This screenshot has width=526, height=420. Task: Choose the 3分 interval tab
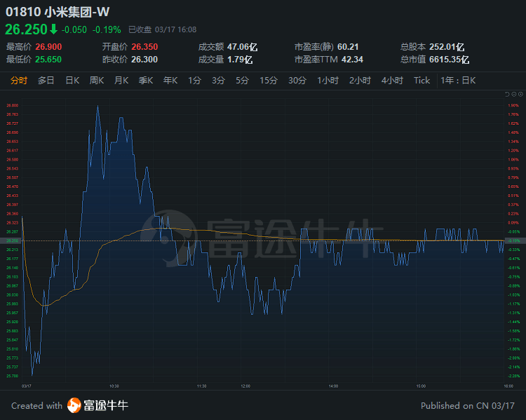(218, 81)
